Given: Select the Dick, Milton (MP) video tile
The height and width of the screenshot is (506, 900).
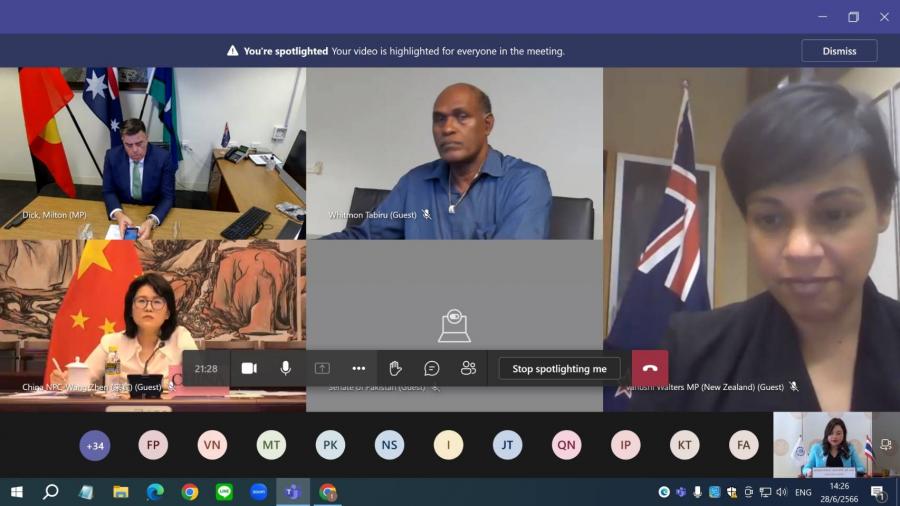Looking at the screenshot, I should coord(152,153).
